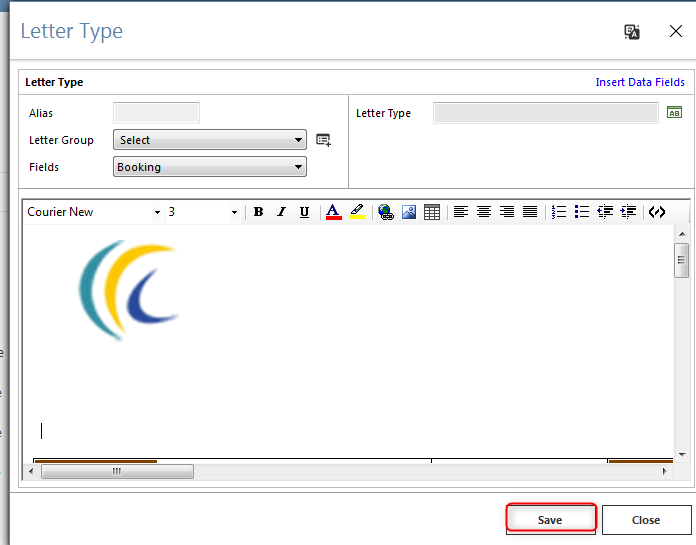
Task: Toggle underline formatting
Action: pyautogui.click(x=304, y=212)
